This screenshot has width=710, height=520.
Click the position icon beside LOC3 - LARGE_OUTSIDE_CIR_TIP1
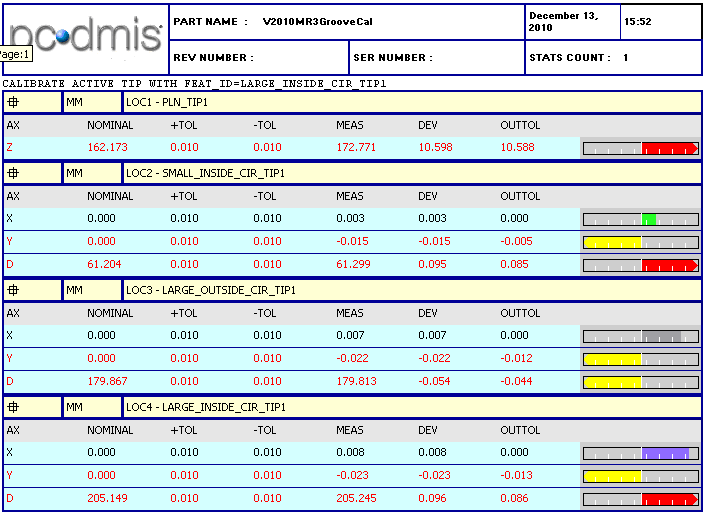14,290
